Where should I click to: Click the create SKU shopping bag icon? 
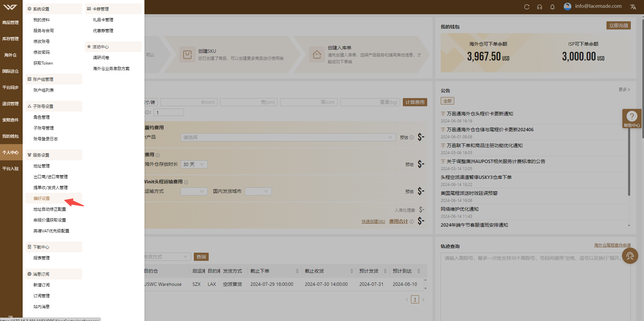187,54
